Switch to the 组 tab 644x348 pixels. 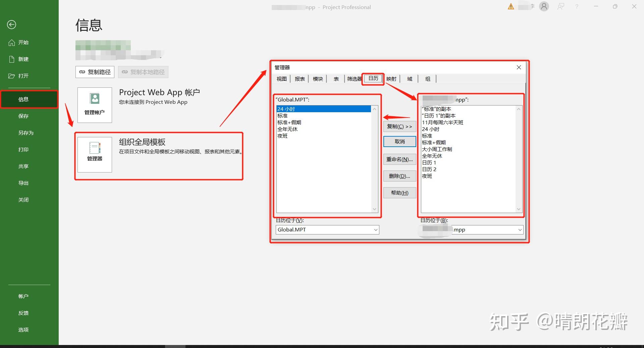428,79
